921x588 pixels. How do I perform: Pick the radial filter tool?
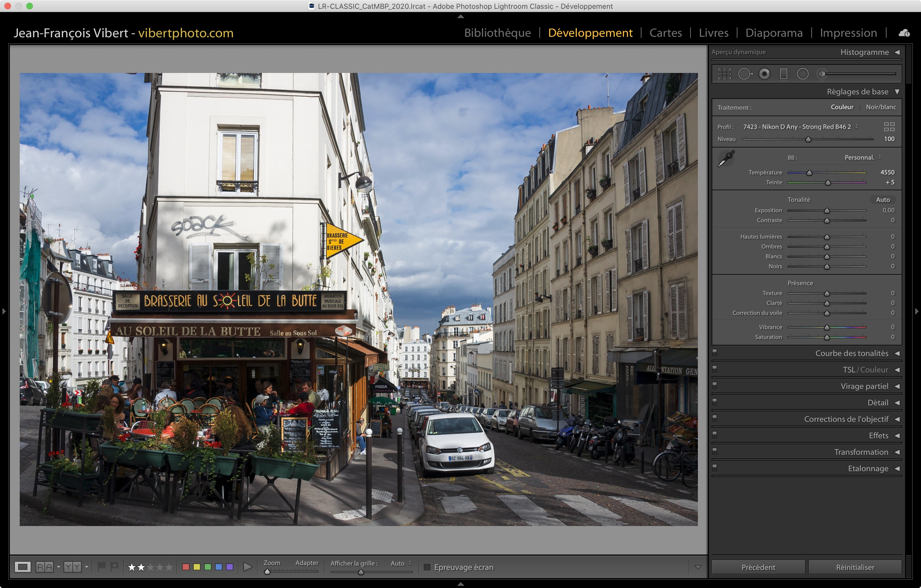[x=802, y=74]
